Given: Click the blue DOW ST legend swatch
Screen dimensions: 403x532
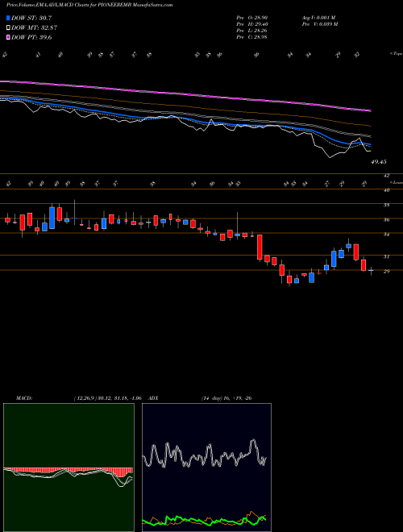Looking at the screenshot, I should coord(9,18).
